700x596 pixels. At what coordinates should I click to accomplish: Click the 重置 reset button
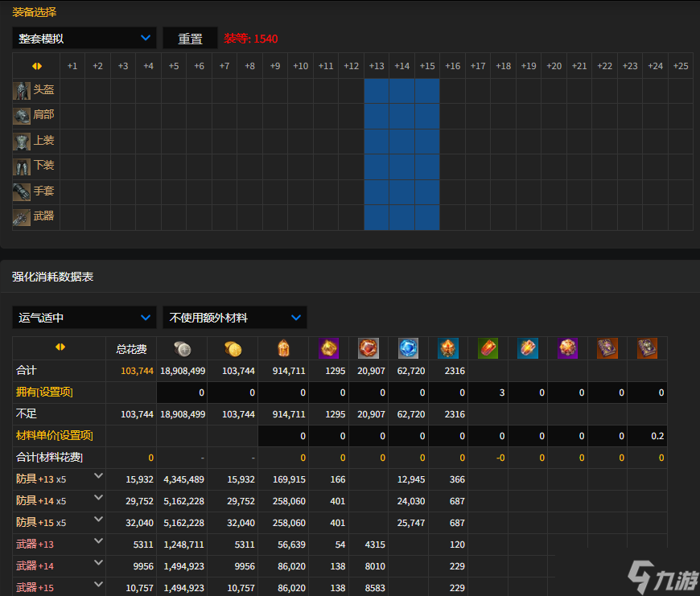190,39
